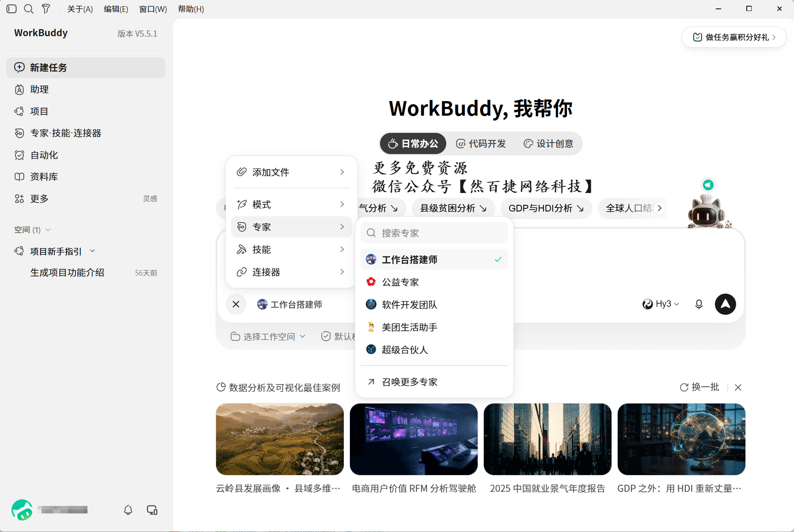Start a new task via 新建任务
Viewport: 794px width, 532px height.
(86, 68)
